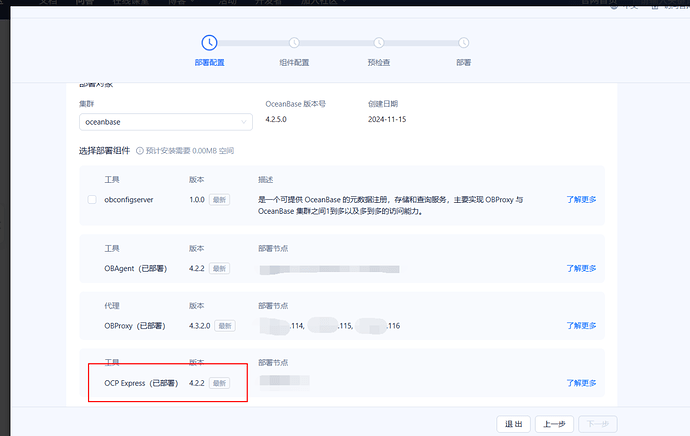Image resolution: width=690 pixels, height=436 pixels.
Task: Click 预计安装需要 0.00MB 空间 text
Action: click(190, 151)
